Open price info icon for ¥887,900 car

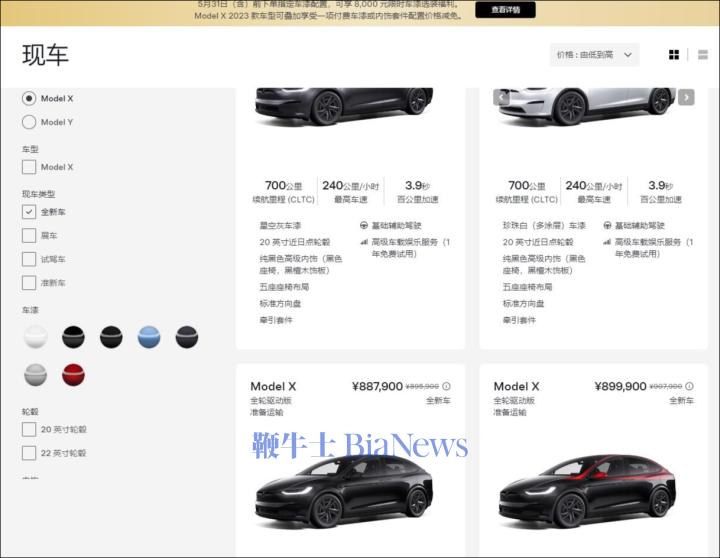446,386
